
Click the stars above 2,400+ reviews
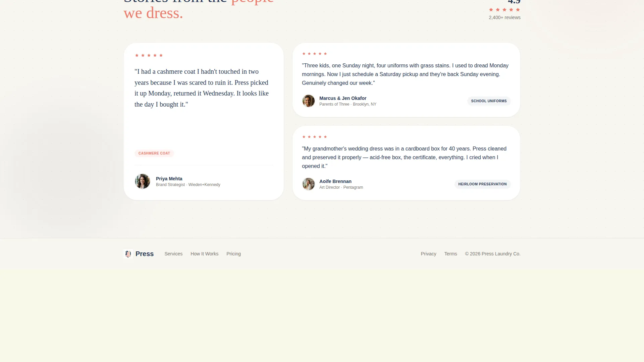pyautogui.click(x=504, y=10)
